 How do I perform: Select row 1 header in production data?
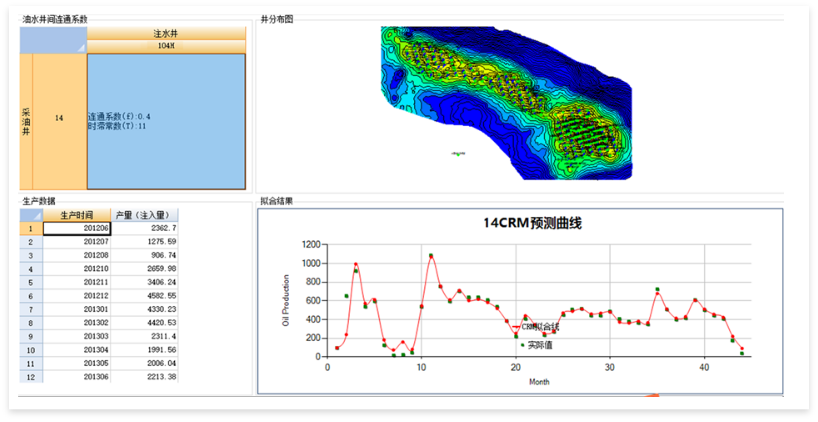click(31, 228)
